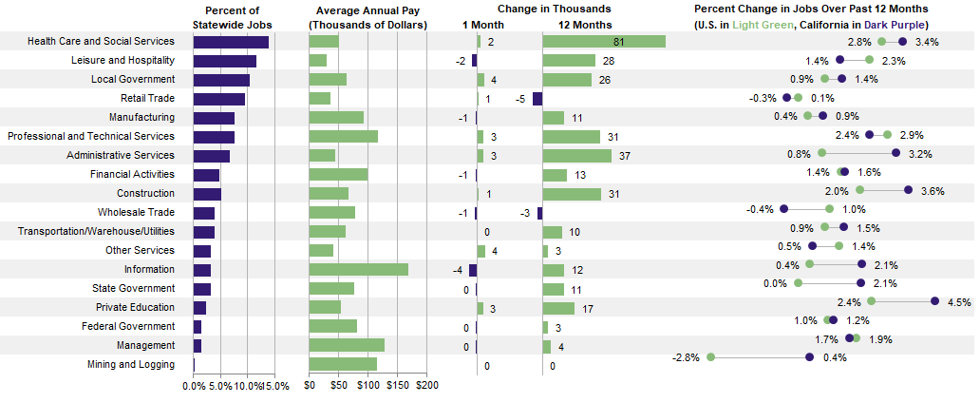Image resolution: width=980 pixels, height=403 pixels.
Task: Click Wholesale Trade's dark purple -0.4% dot
Action: coord(784,209)
